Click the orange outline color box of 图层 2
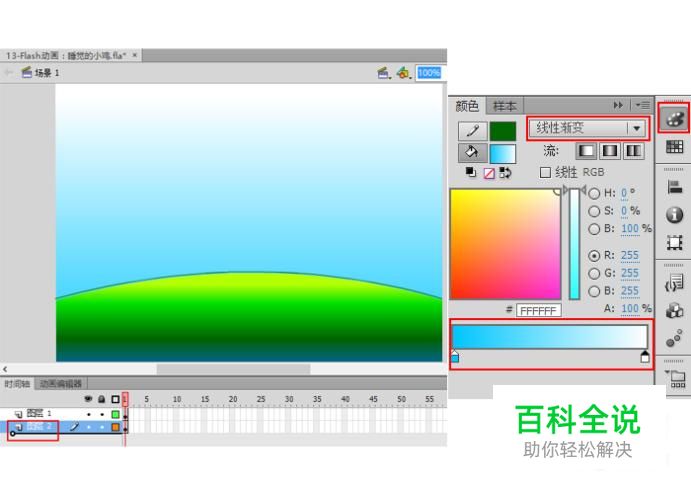The width and height of the screenshot is (691, 494). click(x=115, y=427)
